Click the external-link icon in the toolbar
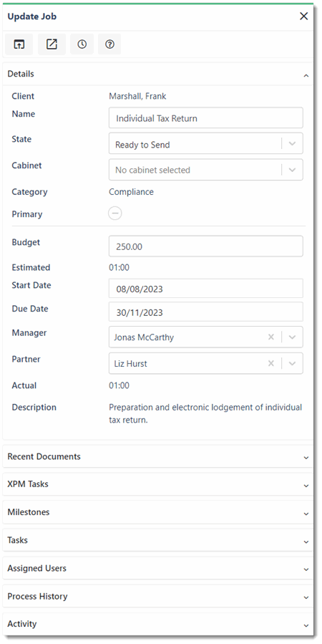 (x=52, y=44)
